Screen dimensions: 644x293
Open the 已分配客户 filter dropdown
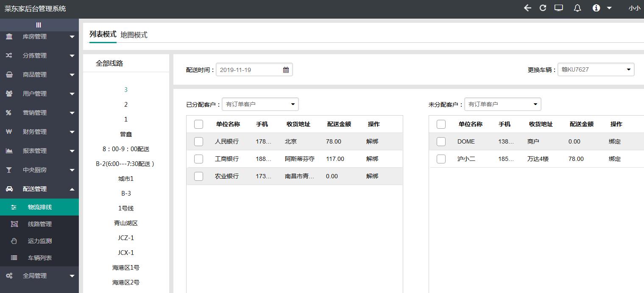[260, 104]
